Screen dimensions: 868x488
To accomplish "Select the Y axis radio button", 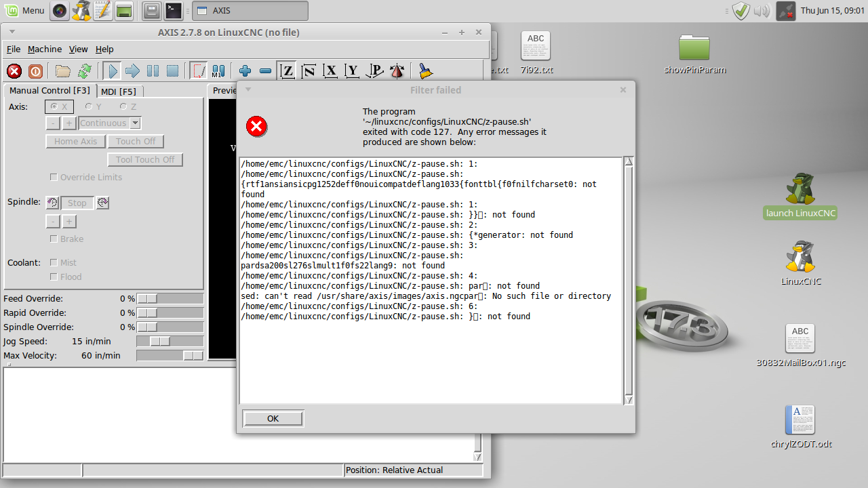I will (93, 106).
